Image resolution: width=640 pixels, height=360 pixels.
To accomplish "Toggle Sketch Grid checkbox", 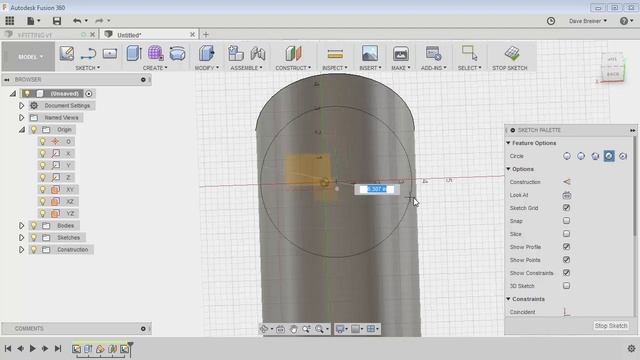I will (x=567, y=208).
